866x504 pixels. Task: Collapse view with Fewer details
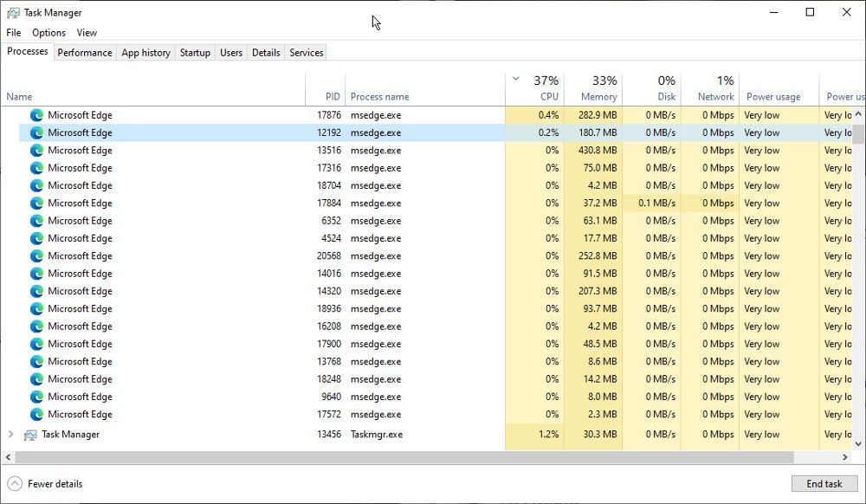click(45, 484)
